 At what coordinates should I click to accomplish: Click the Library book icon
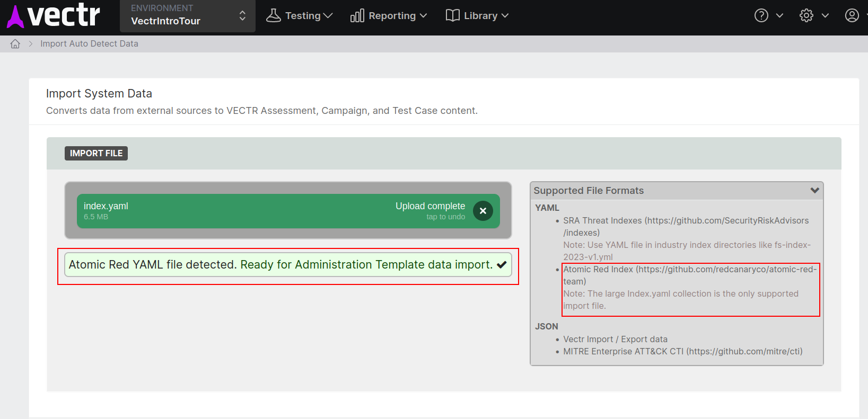452,16
